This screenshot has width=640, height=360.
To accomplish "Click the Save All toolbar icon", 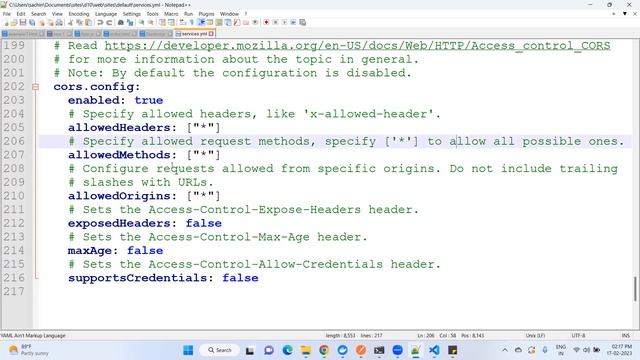I will [x=32, y=22].
